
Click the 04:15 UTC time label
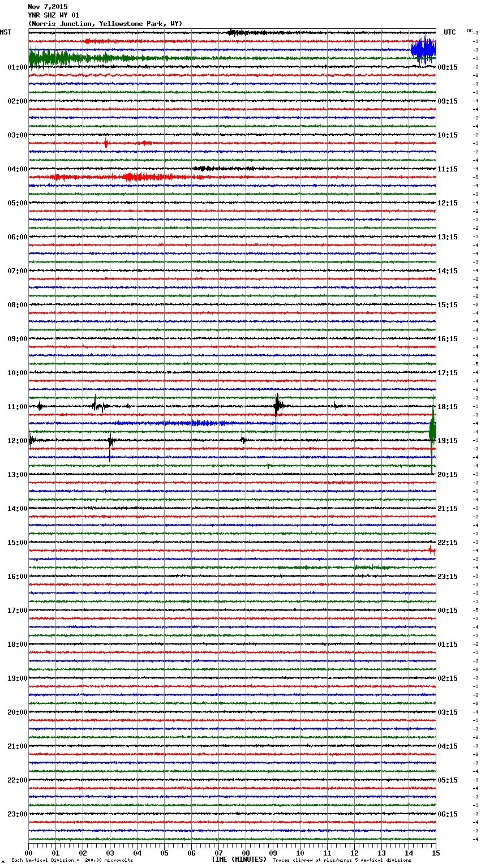click(448, 746)
